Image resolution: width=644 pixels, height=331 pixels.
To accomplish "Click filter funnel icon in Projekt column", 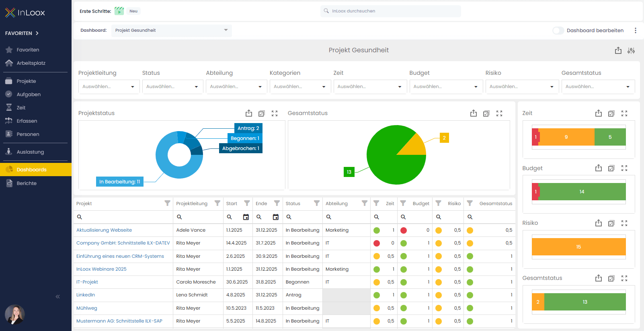I will click(167, 204).
